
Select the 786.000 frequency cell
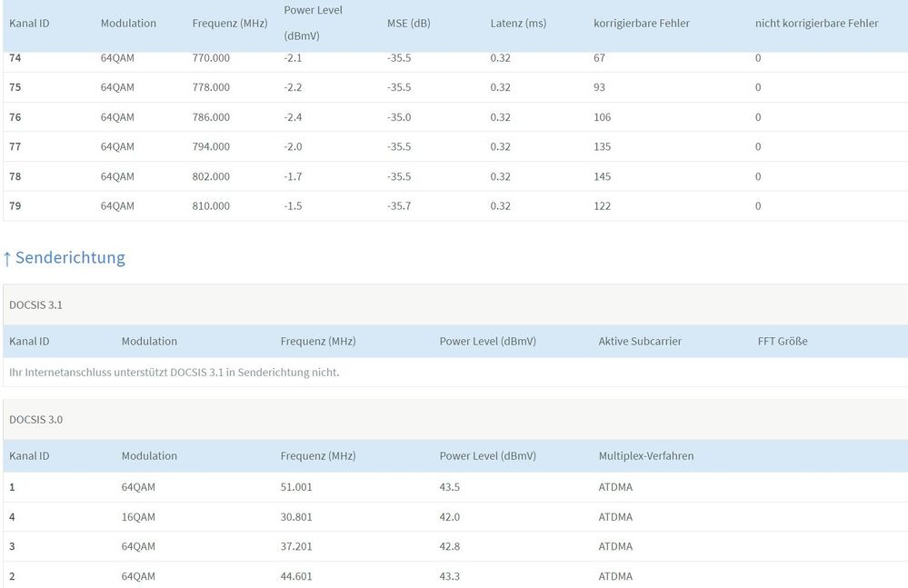coord(211,117)
